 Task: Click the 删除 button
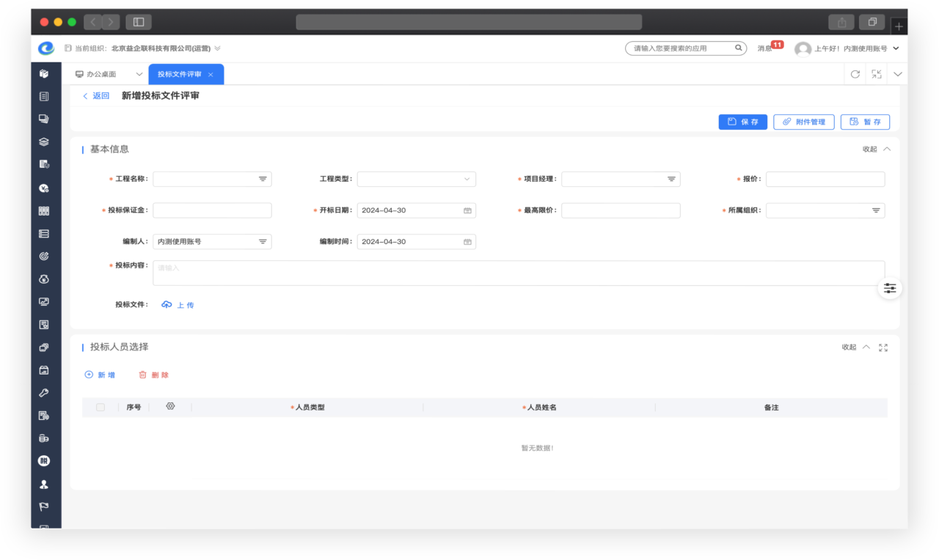pos(154,375)
